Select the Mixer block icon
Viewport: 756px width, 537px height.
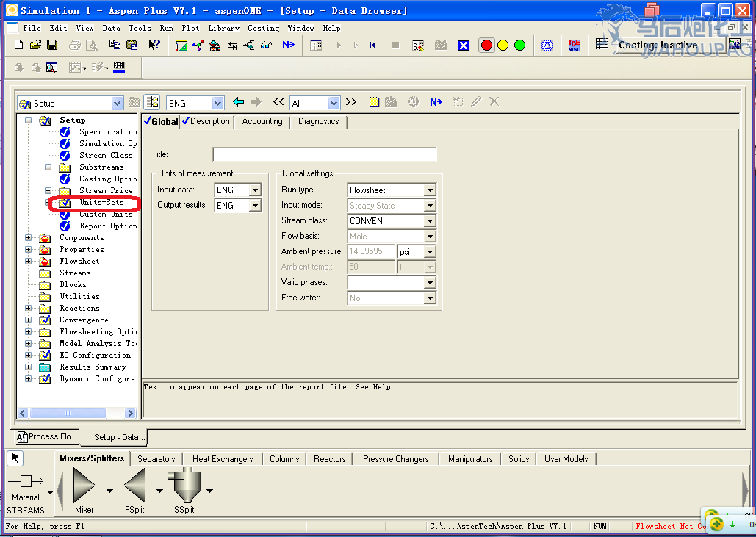pos(84,486)
